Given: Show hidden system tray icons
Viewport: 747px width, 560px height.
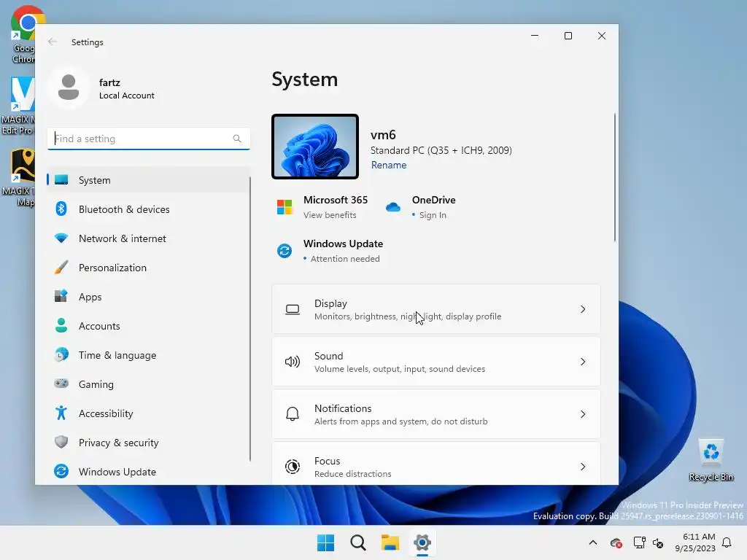Looking at the screenshot, I should pyautogui.click(x=592, y=542).
